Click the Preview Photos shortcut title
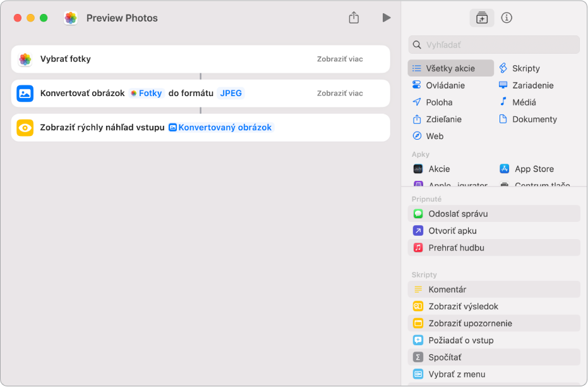This screenshot has height=387, width=588. (x=122, y=18)
